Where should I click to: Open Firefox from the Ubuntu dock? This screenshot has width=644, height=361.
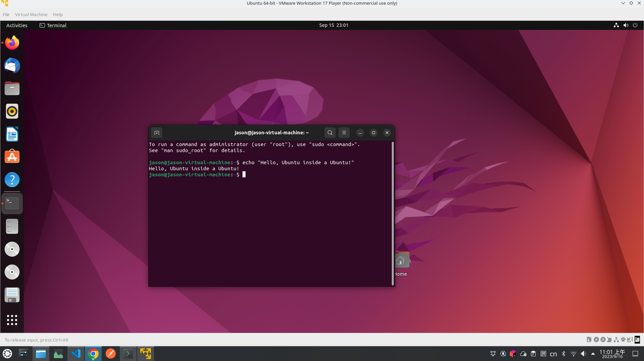(x=12, y=43)
